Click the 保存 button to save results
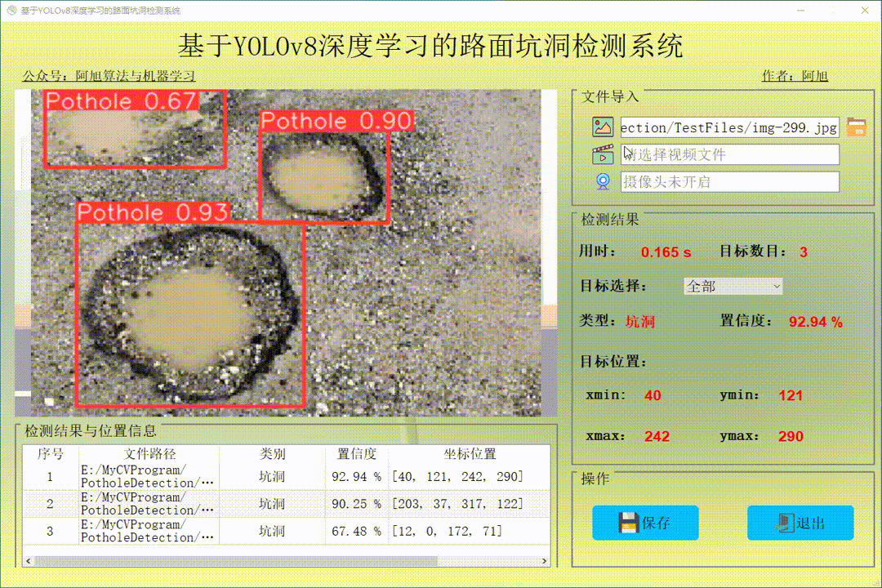Screen dimensions: 882x588 (645, 522)
